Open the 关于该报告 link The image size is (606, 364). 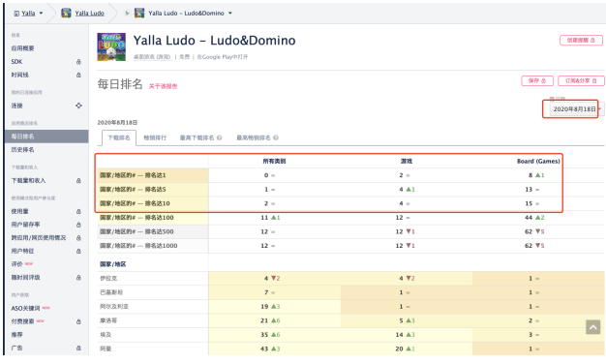click(x=163, y=86)
